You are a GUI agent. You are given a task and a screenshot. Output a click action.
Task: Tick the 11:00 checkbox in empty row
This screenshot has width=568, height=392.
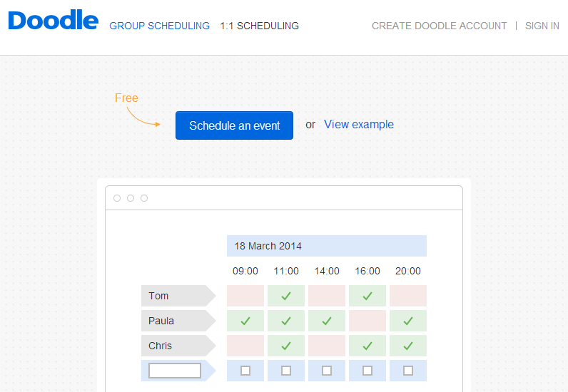coord(286,371)
